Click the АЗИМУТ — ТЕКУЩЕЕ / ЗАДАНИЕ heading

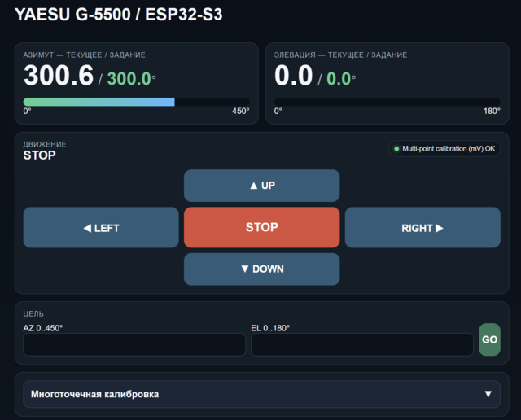[x=84, y=55]
